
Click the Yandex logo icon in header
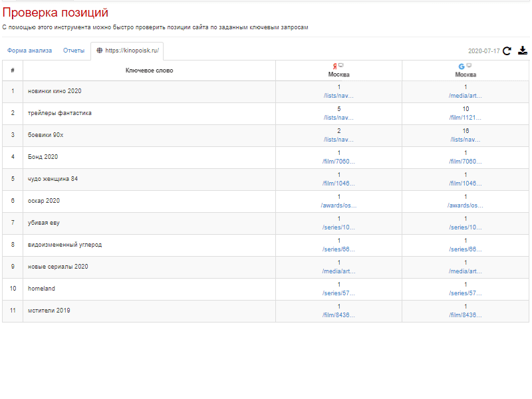click(x=335, y=66)
